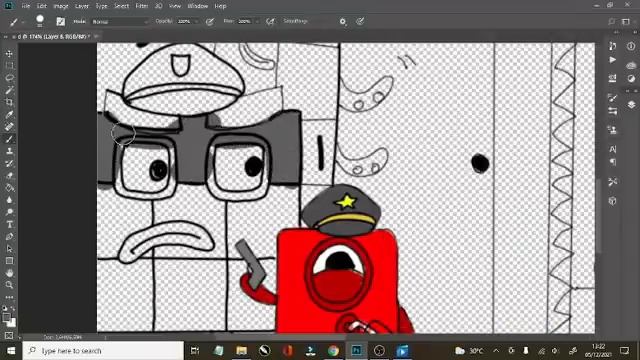The width and height of the screenshot is (640, 360).
Task: Open the Flow slider arrow
Action: 257,22
